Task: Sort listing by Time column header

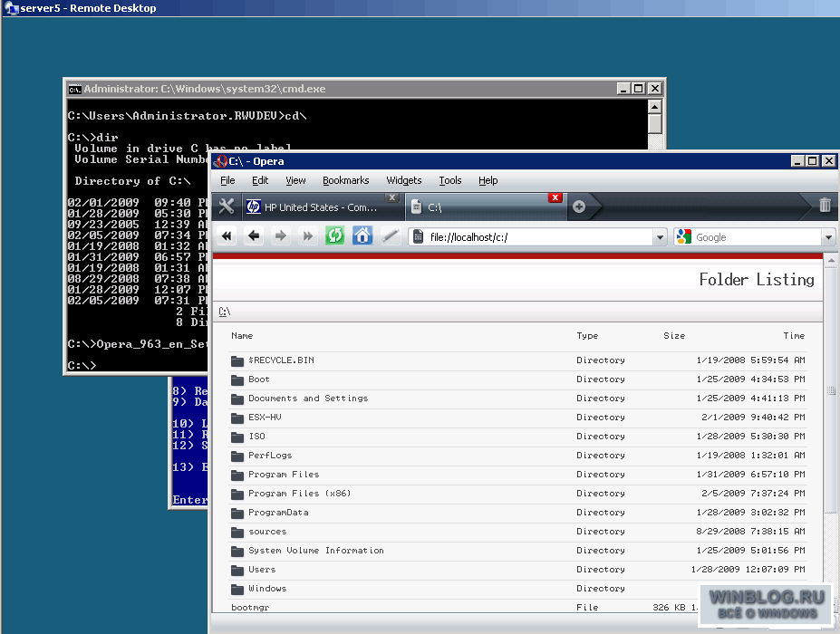Action: [794, 336]
